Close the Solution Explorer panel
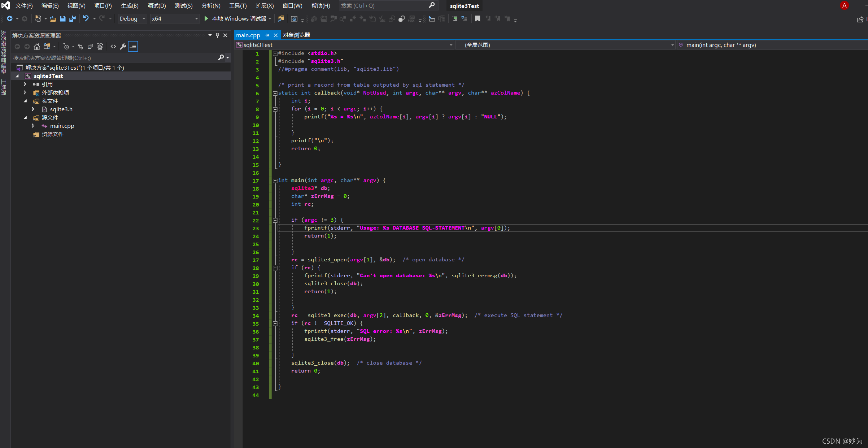The height and width of the screenshot is (448, 868). point(225,35)
